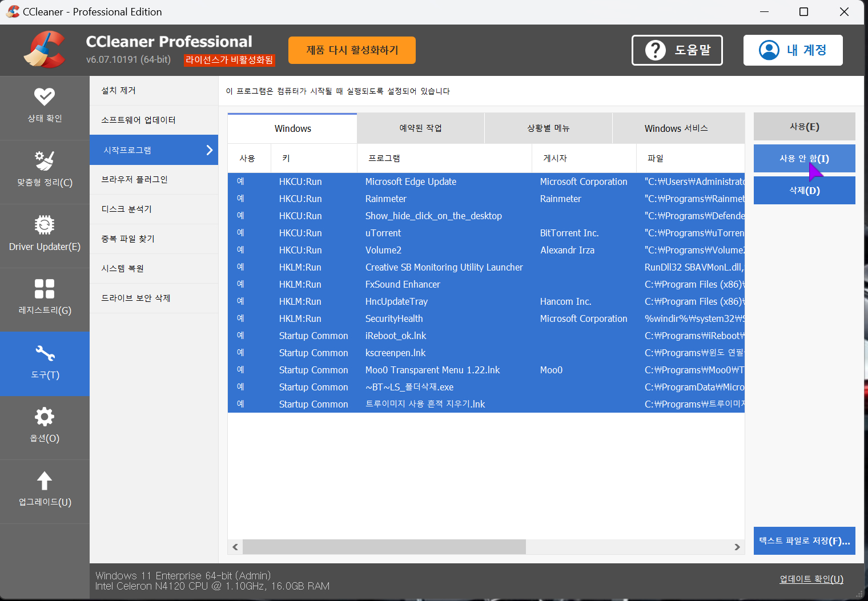Select the kscreenpen.lnk entry

pyautogui.click(x=486, y=353)
